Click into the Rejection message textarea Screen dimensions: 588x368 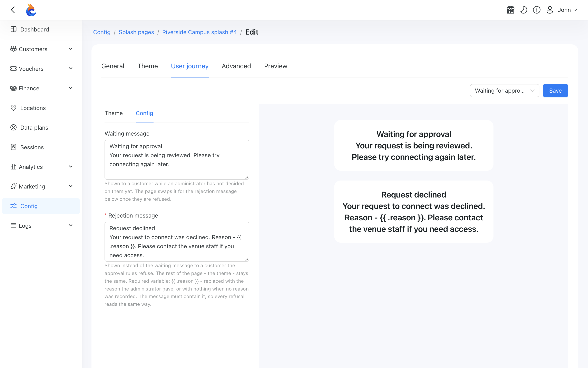[177, 242]
